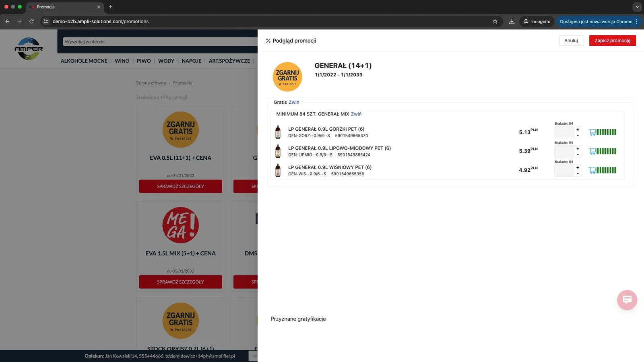Decrease quantity for GENERAŁ WIŚNIOWY PET

pyautogui.click(x=578, y=173)
